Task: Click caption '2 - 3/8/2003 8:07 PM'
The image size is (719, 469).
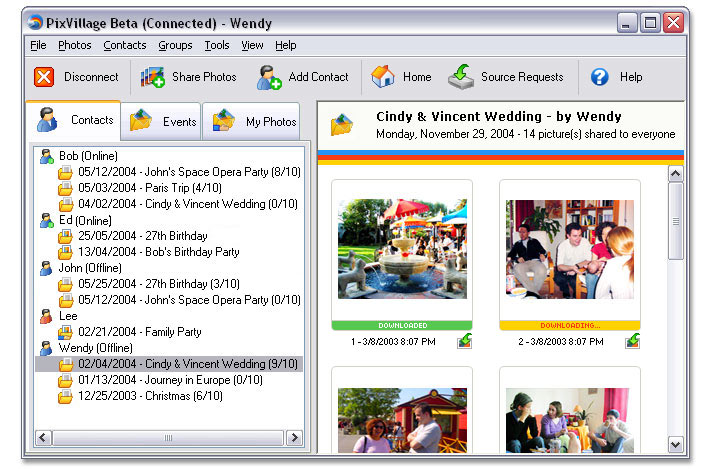Action: (x=561, y=342)
